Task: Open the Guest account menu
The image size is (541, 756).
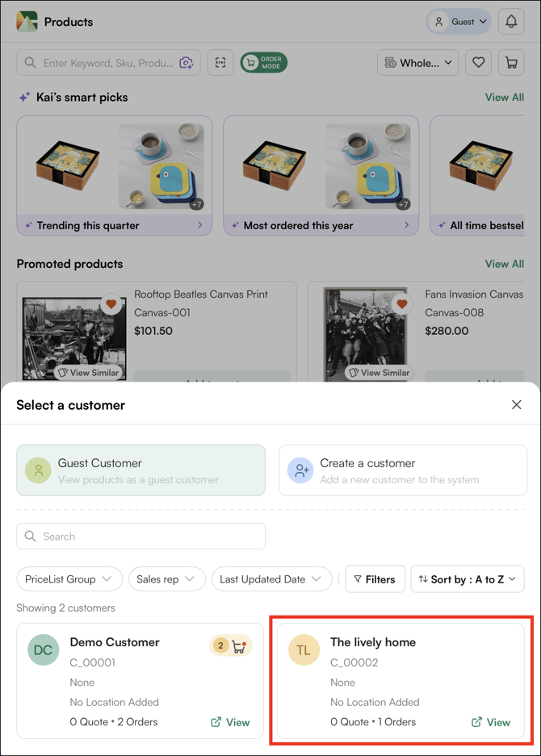Action: click(x=459, y=22)
